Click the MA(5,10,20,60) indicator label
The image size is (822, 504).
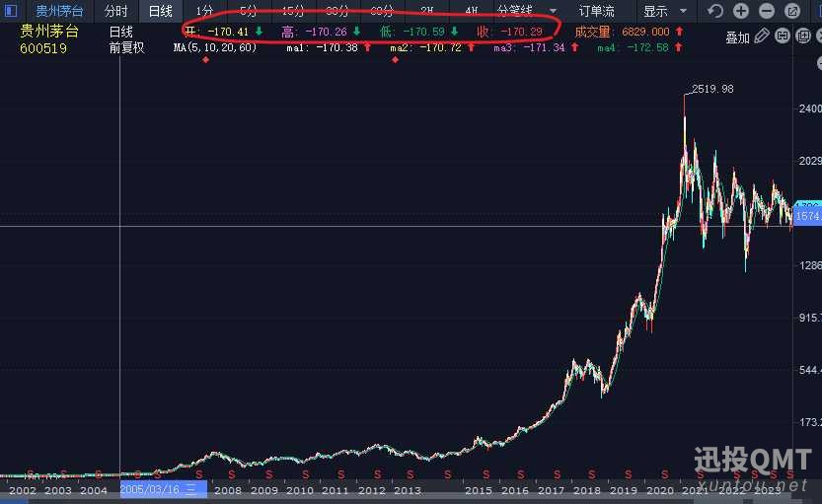[215, 47]
